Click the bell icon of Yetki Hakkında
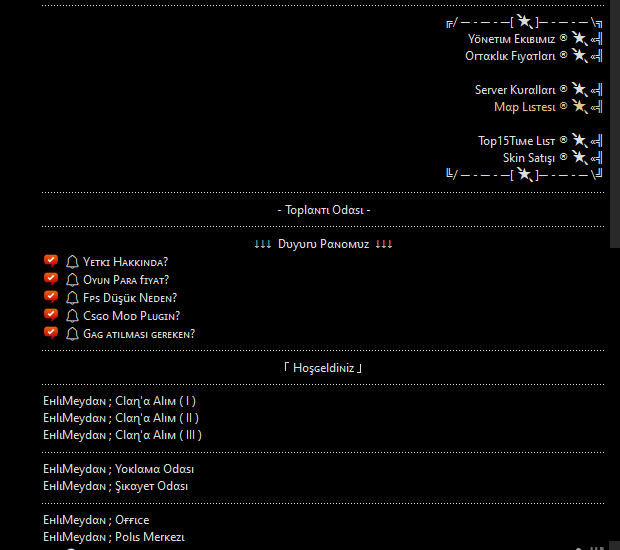The width and height of the screenshot is (620, 550). pos(72,262)
